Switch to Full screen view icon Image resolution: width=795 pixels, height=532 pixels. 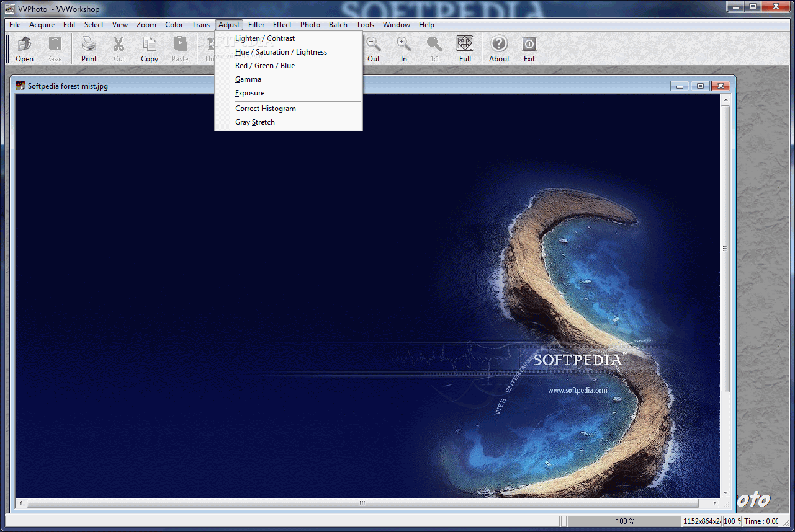coord(465,49)
